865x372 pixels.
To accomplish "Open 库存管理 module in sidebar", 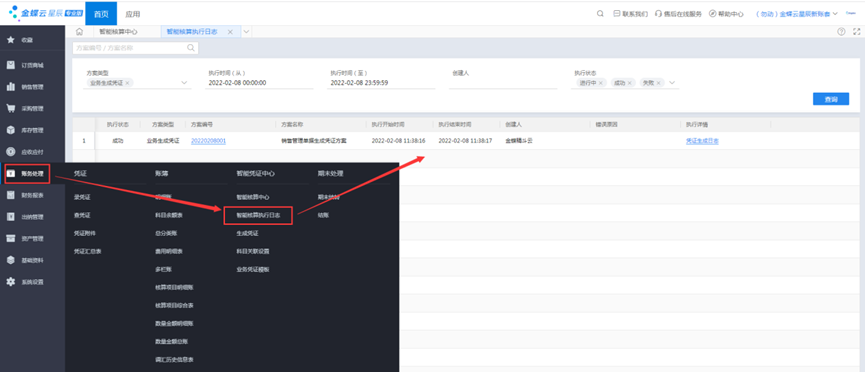I will [32, 130].
